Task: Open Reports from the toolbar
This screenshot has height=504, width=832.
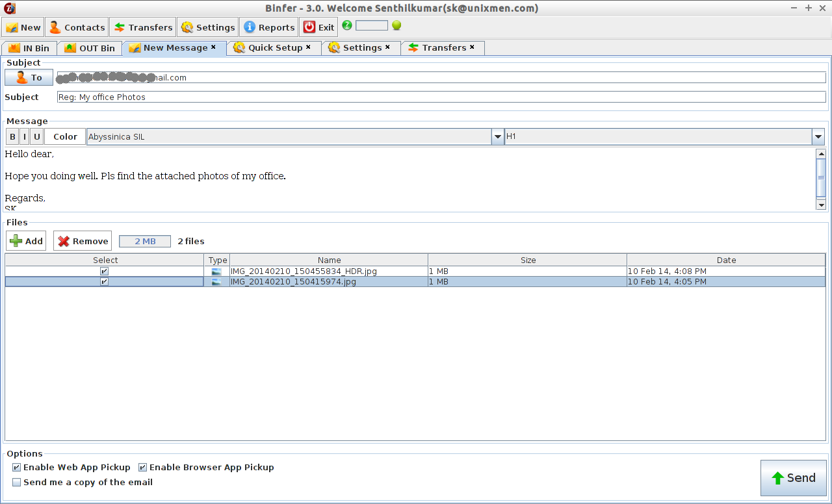Action: [x=269, y=27]
